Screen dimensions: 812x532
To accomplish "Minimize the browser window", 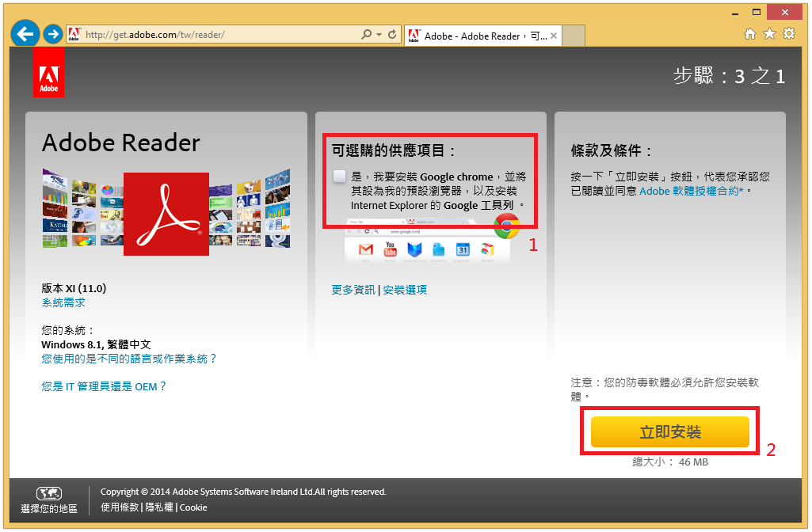I will point(735,13).
